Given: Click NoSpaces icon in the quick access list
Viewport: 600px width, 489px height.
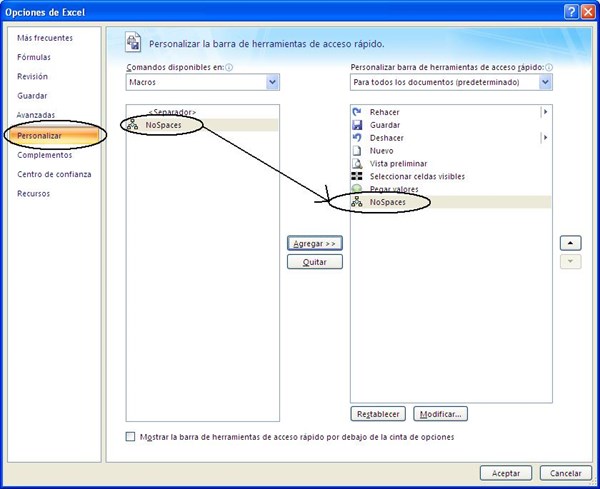Looking at the screenshot, I should [357, 202].
